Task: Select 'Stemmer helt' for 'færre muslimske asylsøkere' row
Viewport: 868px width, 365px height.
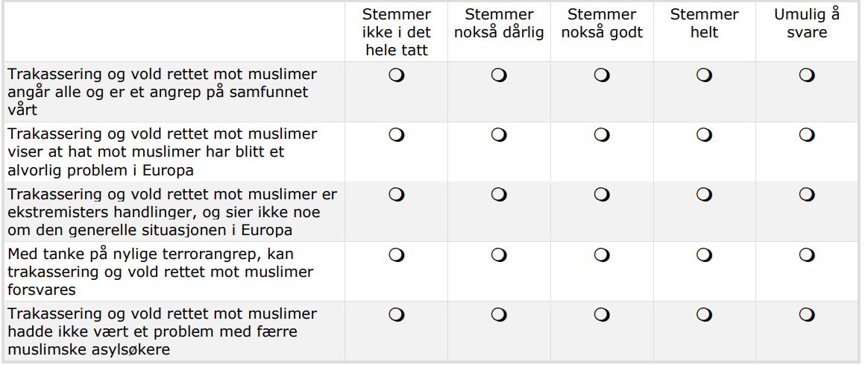Action: pos(704,315)
